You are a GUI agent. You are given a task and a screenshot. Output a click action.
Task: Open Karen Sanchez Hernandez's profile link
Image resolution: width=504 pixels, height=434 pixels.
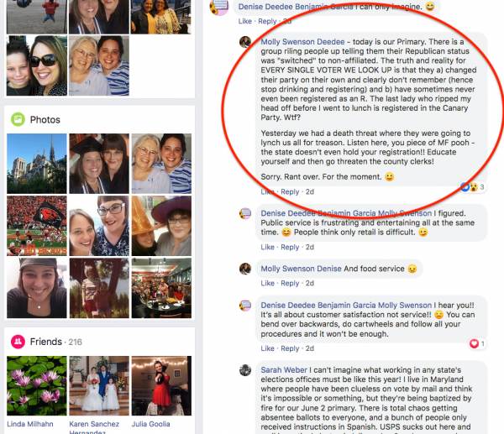(94, 428)
